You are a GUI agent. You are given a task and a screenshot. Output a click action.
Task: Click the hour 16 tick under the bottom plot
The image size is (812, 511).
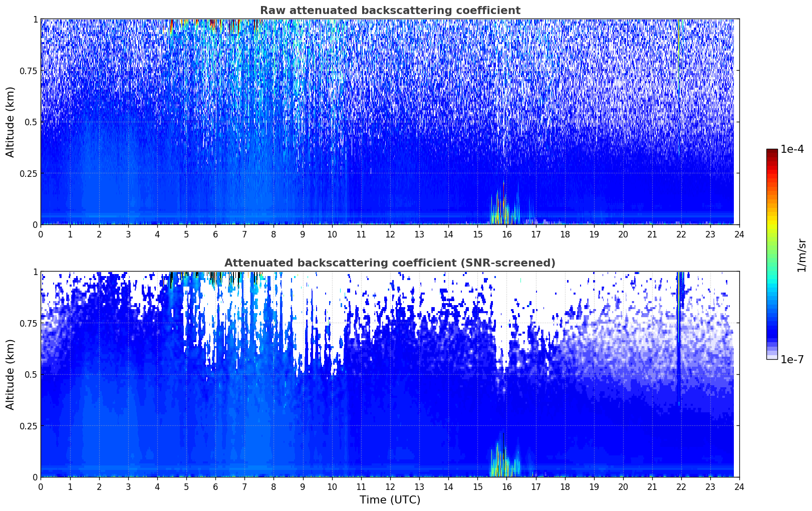pos(506,486)
